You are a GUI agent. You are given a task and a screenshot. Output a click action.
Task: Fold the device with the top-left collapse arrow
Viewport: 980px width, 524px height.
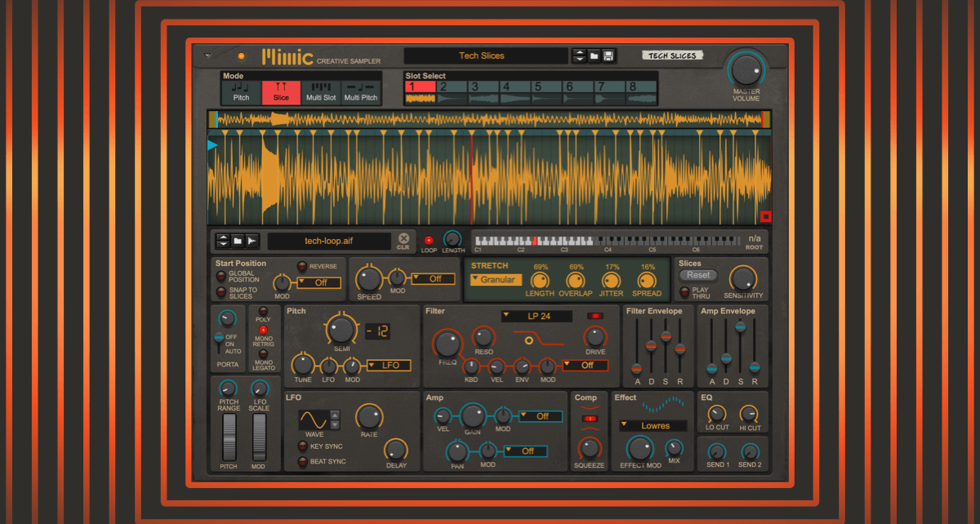(208, 56)
